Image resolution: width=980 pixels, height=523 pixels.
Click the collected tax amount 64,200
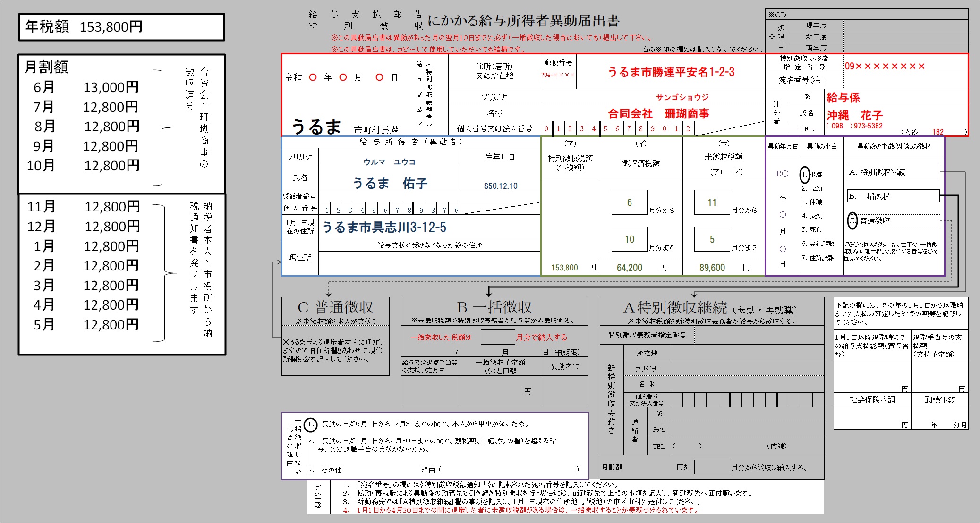629,268
